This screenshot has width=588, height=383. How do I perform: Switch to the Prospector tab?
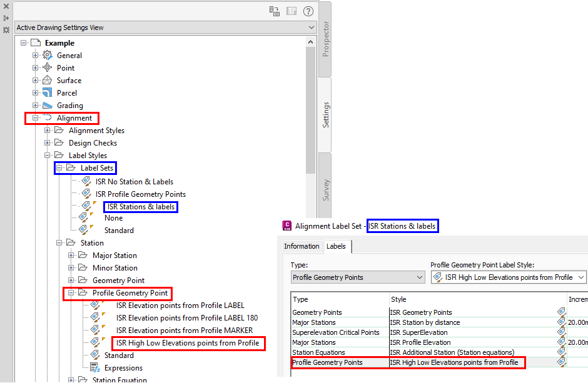[x=325, y=39]
